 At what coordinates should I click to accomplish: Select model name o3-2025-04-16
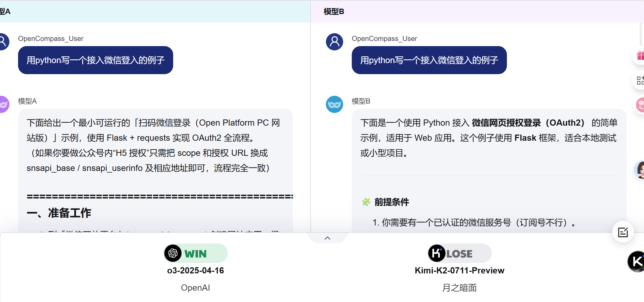tap(196, 270)
